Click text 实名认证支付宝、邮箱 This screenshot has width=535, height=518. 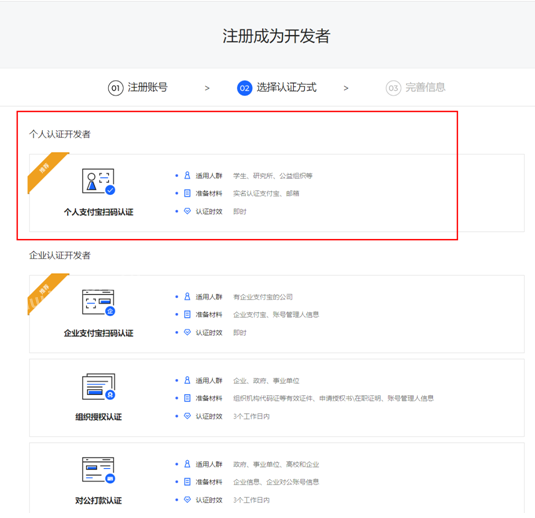point(266,193)
